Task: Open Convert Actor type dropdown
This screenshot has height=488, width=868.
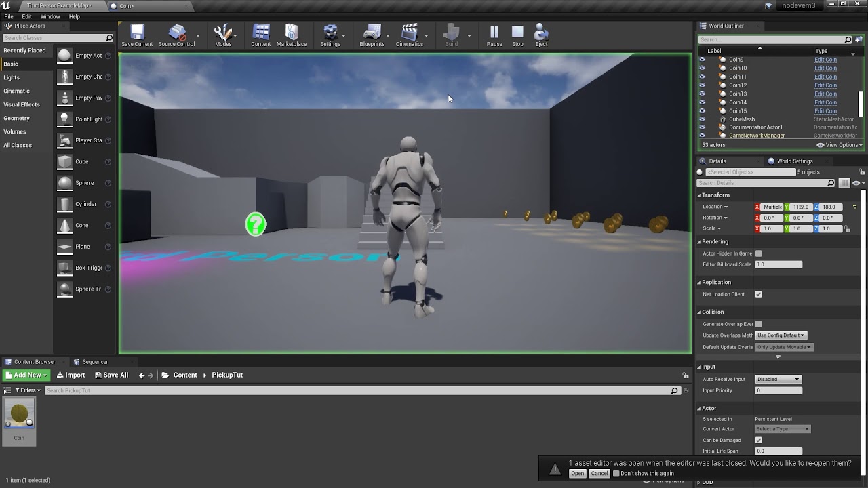Action: click(x=783, y=429)
